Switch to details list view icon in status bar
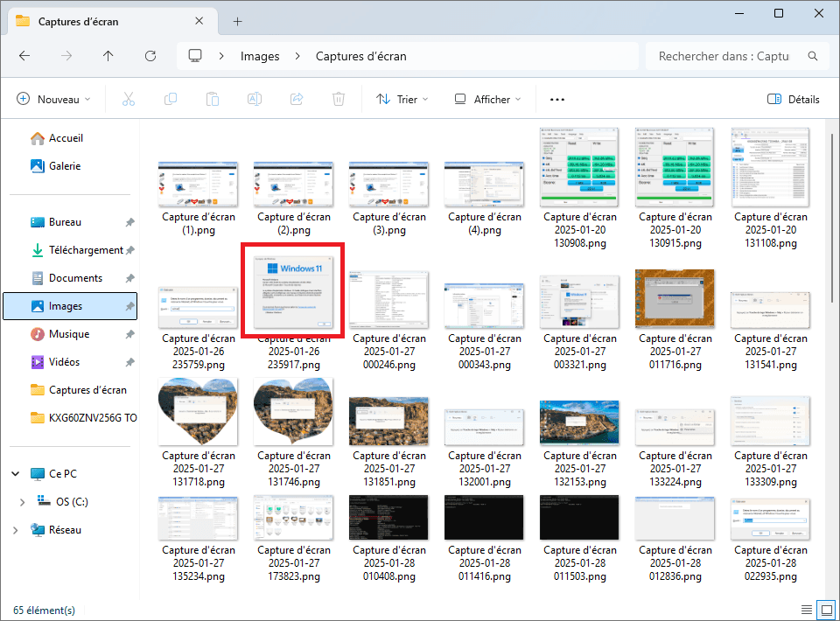 point(806,610)
